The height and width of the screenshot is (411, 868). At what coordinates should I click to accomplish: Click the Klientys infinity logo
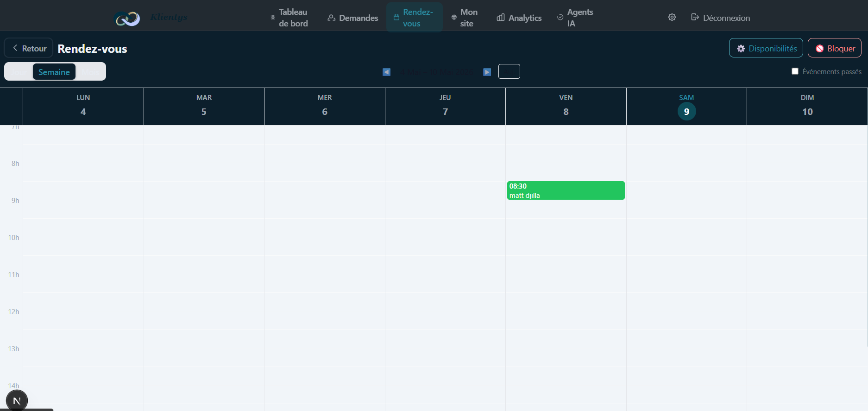[127, 19]
